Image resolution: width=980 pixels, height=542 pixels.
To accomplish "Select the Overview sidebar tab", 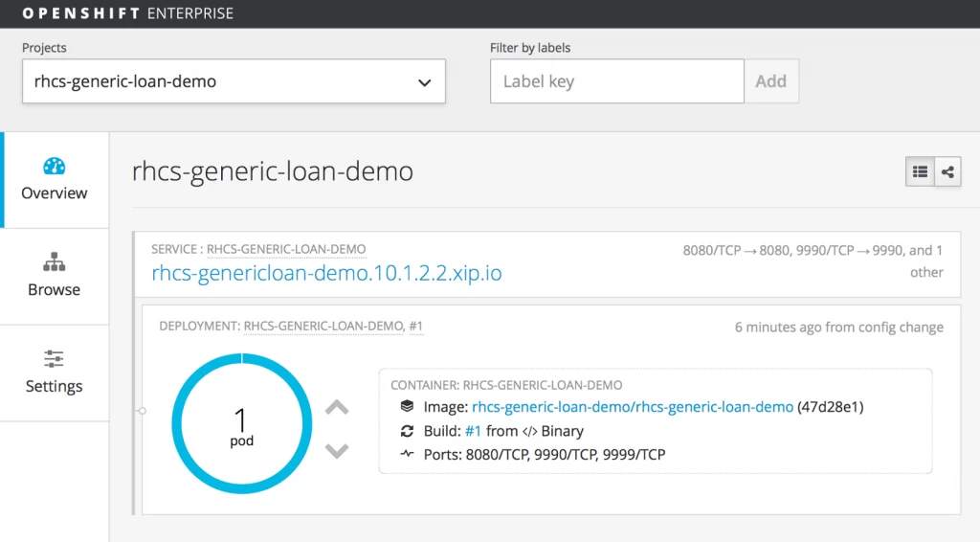I will 55,180.
